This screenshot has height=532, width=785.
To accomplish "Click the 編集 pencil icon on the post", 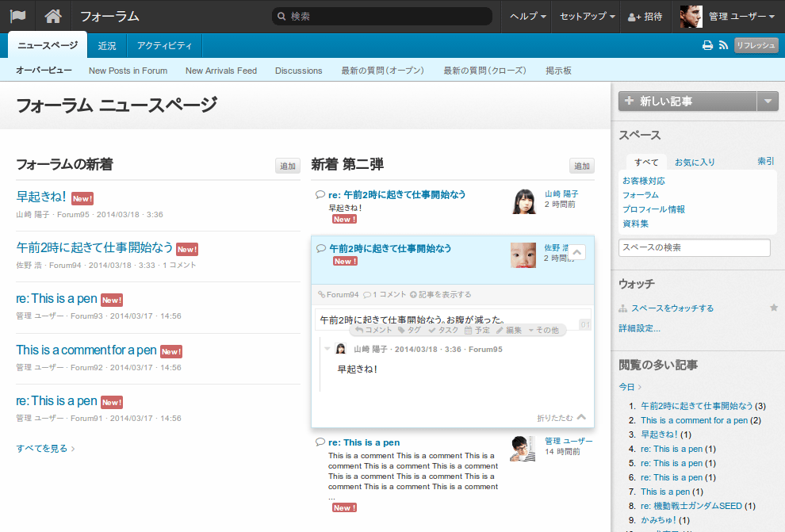I will pos(500,330).
